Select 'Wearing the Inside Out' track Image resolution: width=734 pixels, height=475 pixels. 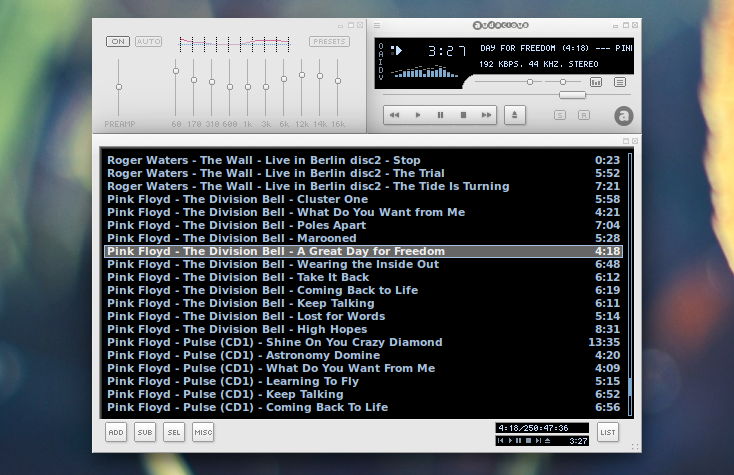pos(363,264)
